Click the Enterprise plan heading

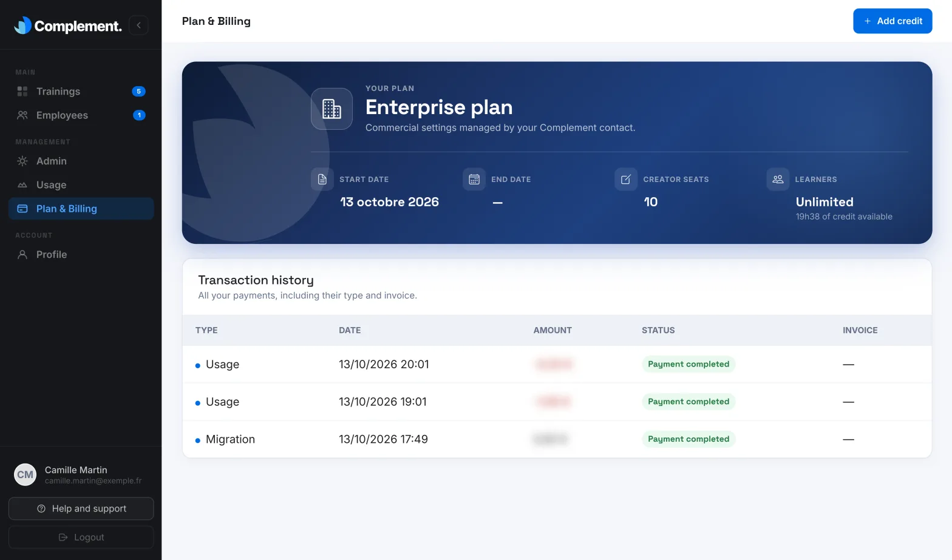439,107
